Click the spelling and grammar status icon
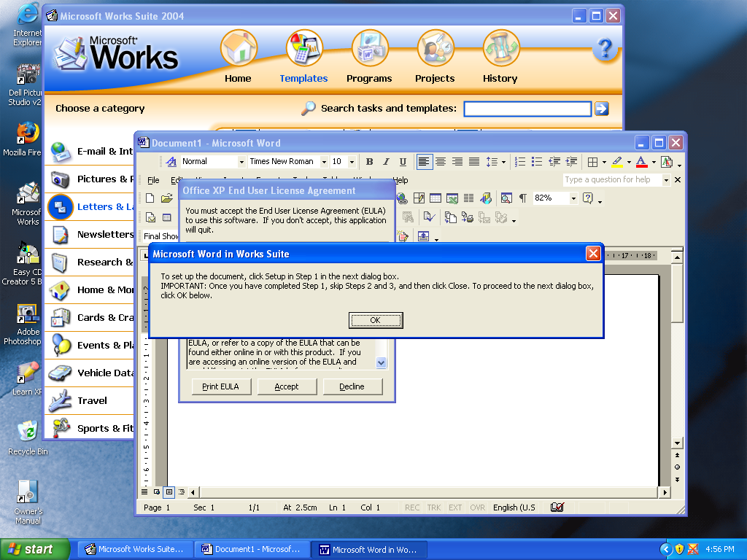747x560 pixels. [557, 507]
